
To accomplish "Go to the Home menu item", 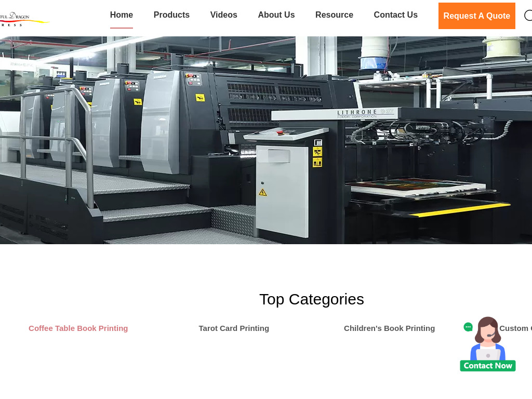I will (x=122, y=15).
